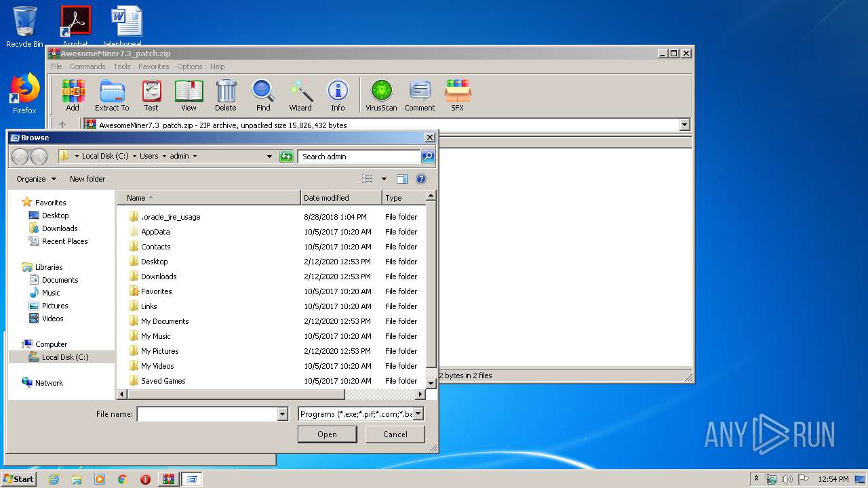Click the Cancel button

pos(395,434)
